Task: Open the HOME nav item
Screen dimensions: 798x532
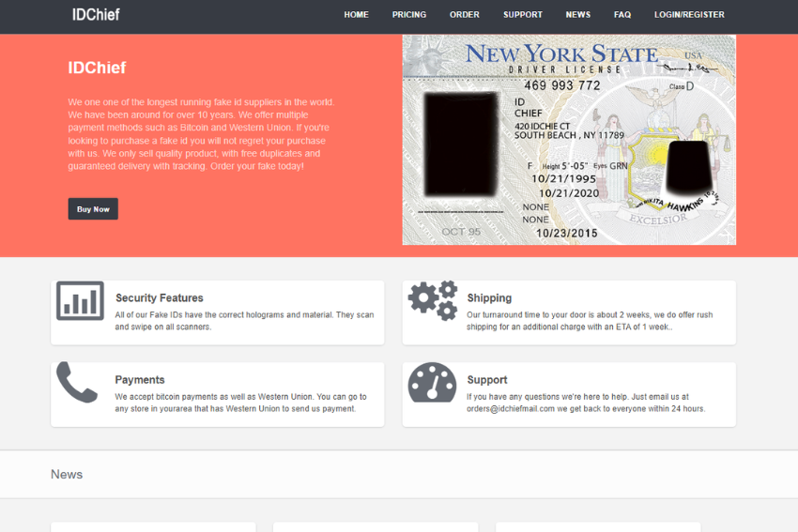Action: pyautogui.click(x=356, y=15)
